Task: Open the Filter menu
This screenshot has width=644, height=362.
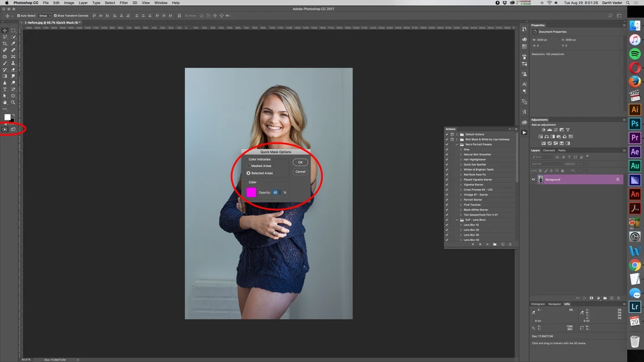Action: point(123,3)
